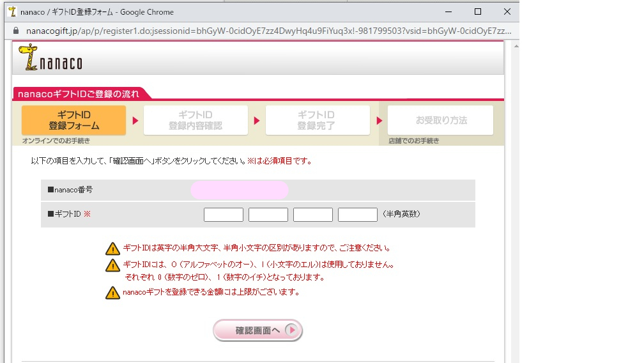
Task: Click the red arrow after ギフトID登録フォーム step
Action: (135, 120)
